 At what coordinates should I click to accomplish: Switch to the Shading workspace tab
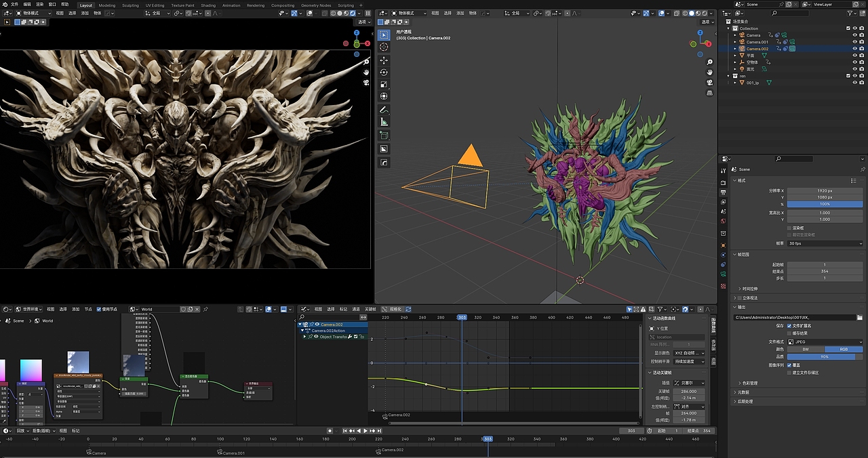click(x=208, y=5)
